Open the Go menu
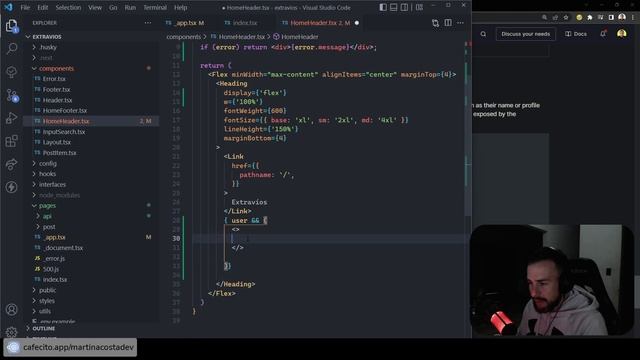Viewport: 640px width, 360px height. pos(113,7)
